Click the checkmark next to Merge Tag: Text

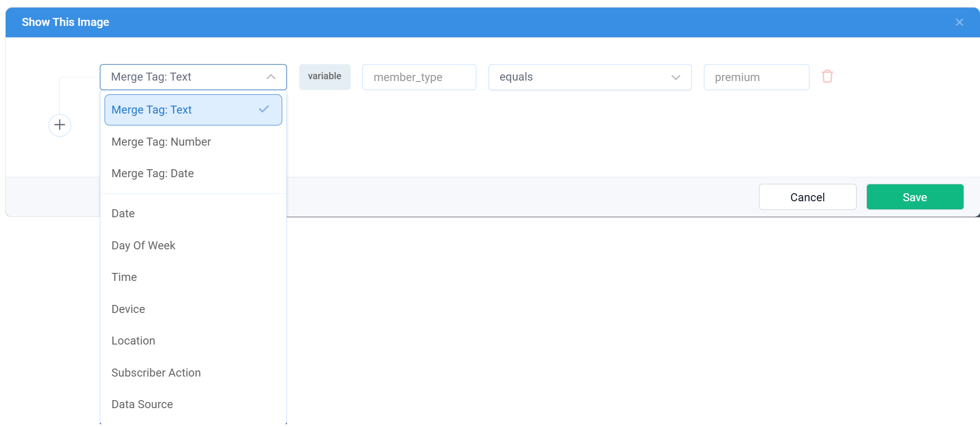[262, 109]
